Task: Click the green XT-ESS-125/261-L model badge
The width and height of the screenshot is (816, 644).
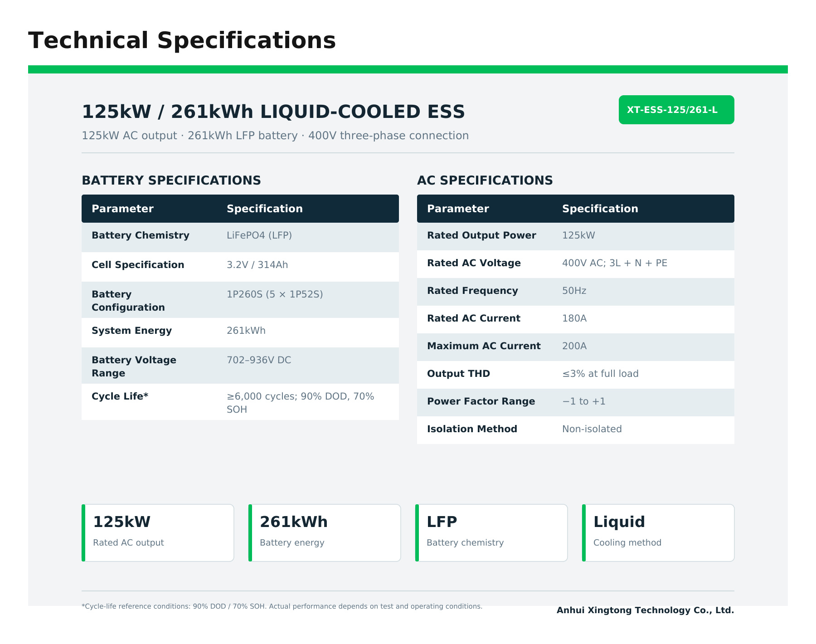Action: click(x=676, y=110)
